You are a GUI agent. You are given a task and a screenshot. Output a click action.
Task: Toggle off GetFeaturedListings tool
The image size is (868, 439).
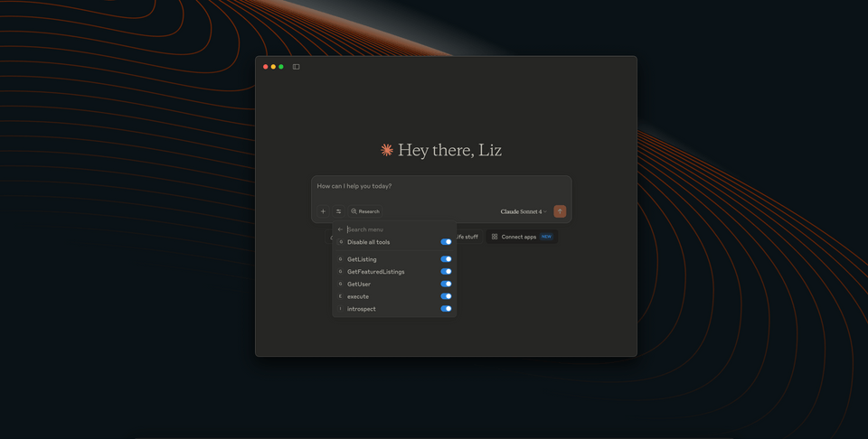[446, 272]
